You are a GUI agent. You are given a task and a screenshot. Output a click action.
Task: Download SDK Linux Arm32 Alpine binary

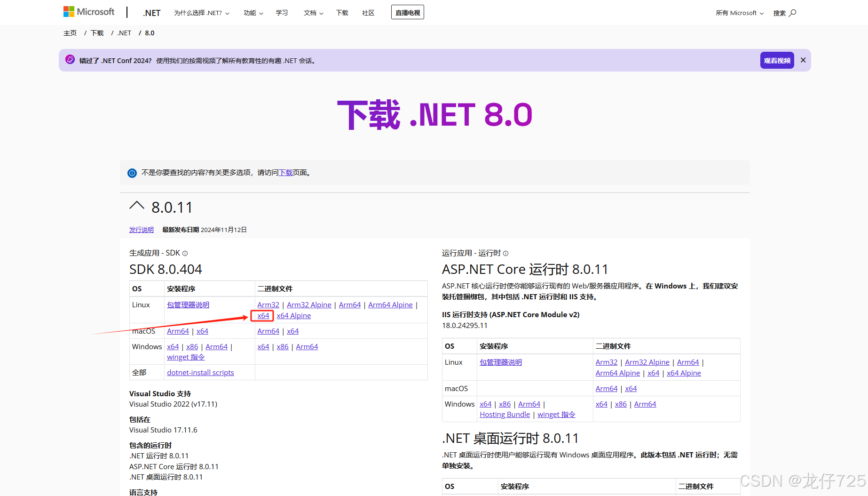[309, 305]
